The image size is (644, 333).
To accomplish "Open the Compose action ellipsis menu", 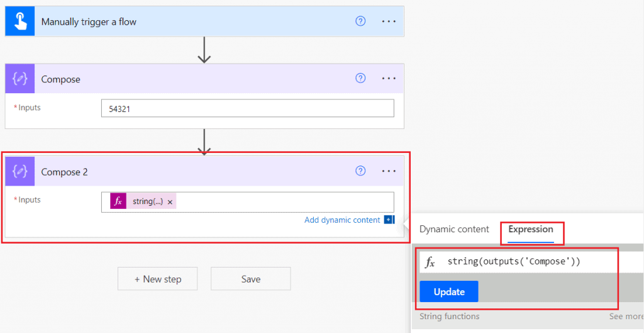I will point(389,79).
